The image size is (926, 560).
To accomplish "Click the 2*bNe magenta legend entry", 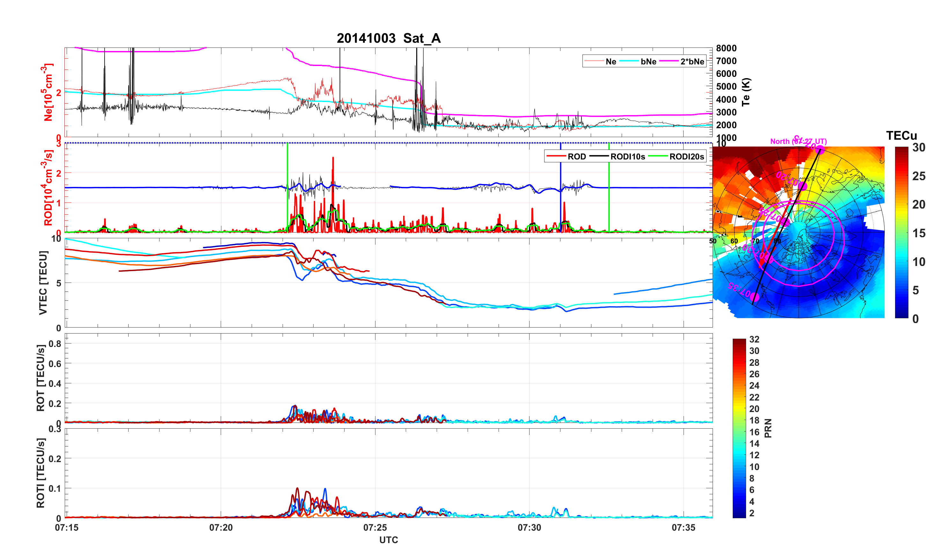I will [692, 61].
